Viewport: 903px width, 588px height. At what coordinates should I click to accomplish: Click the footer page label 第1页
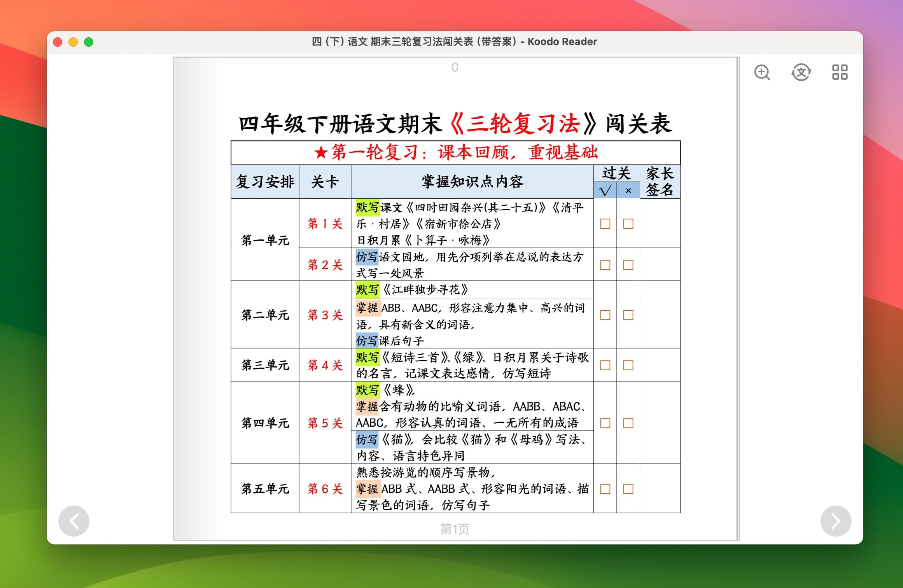455,529
